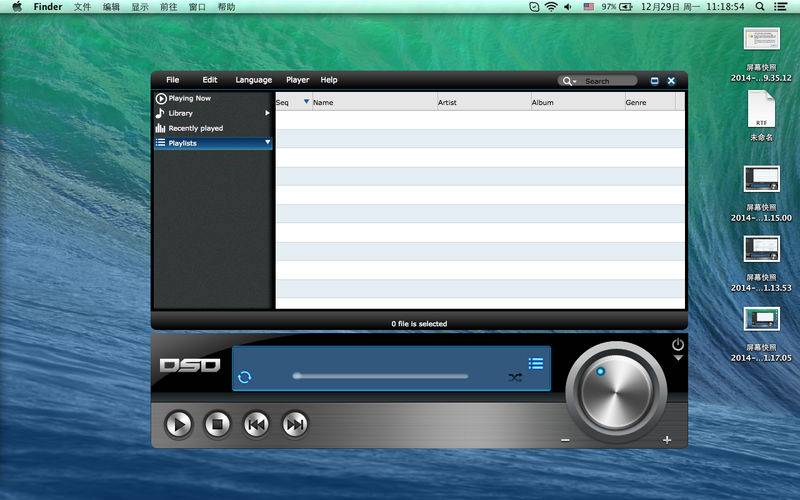
Task: Click the US flag input source icon
Action: (589, 7)
